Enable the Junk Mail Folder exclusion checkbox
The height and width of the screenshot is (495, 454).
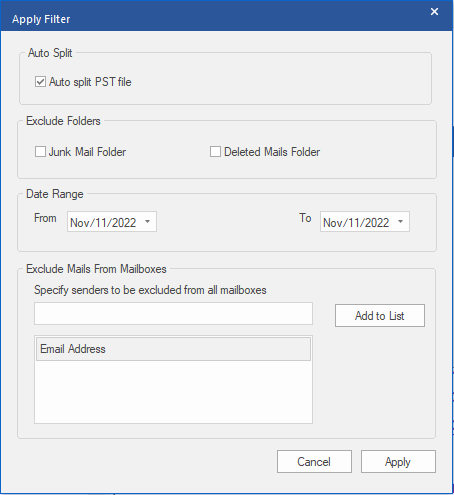click(x=40, y=152)
